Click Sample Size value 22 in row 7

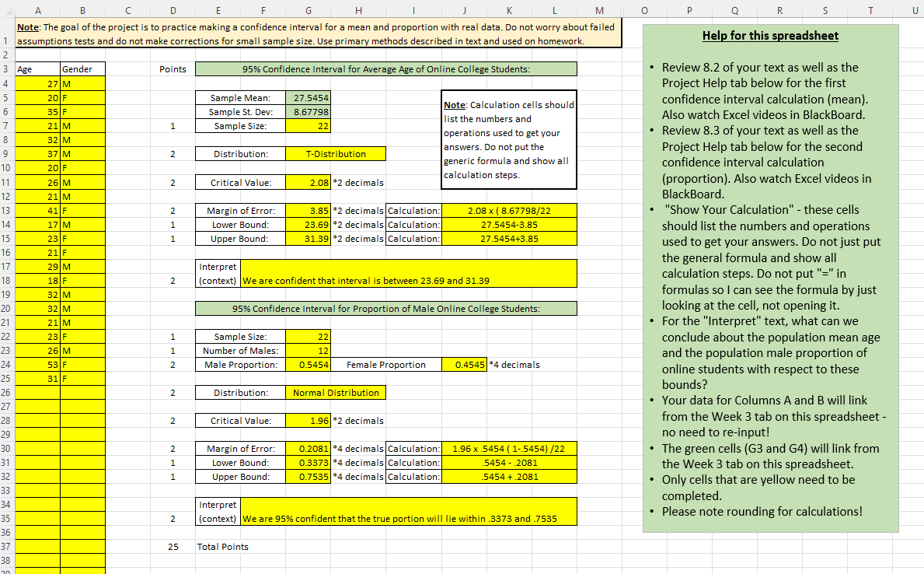pos(309,126)
